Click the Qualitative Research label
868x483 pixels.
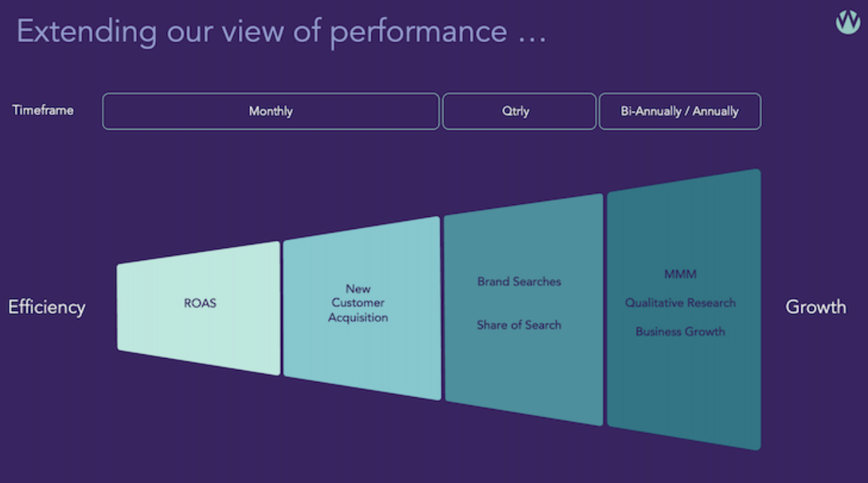pos(680,303)
